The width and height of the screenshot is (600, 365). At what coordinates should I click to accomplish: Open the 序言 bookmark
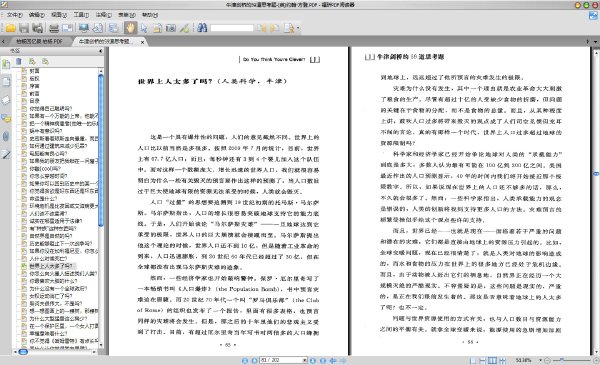[34, 86]
